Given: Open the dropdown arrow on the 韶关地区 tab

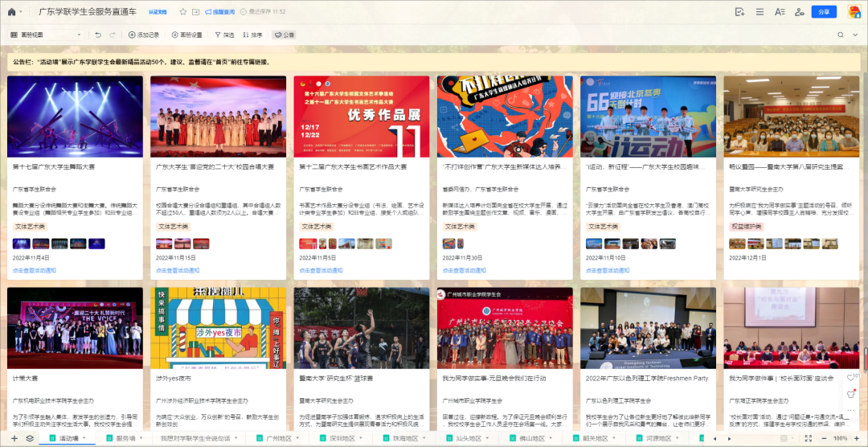Looking at the screenshot, I should point(612,438).
